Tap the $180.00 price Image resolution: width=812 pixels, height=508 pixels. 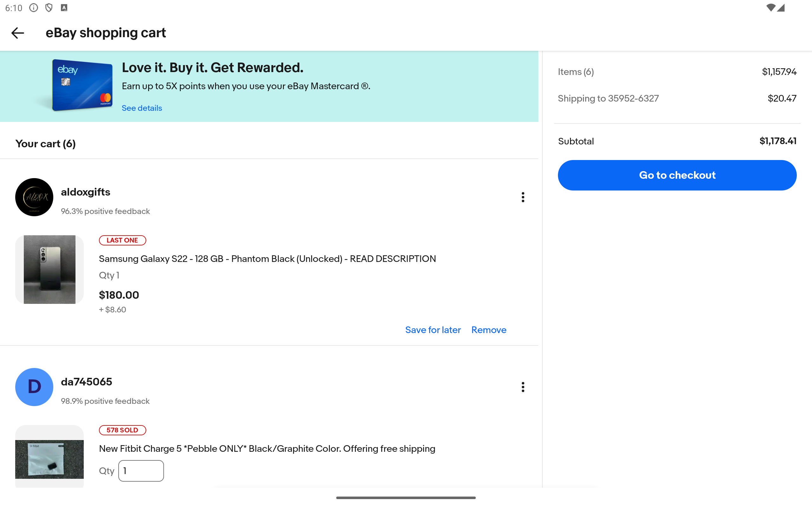119,295
